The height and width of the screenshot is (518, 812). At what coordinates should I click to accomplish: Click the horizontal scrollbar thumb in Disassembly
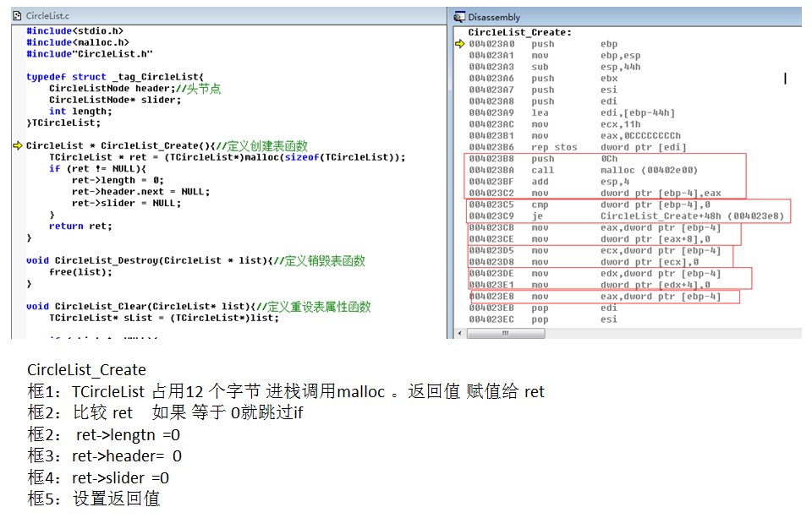pos(506,333)
